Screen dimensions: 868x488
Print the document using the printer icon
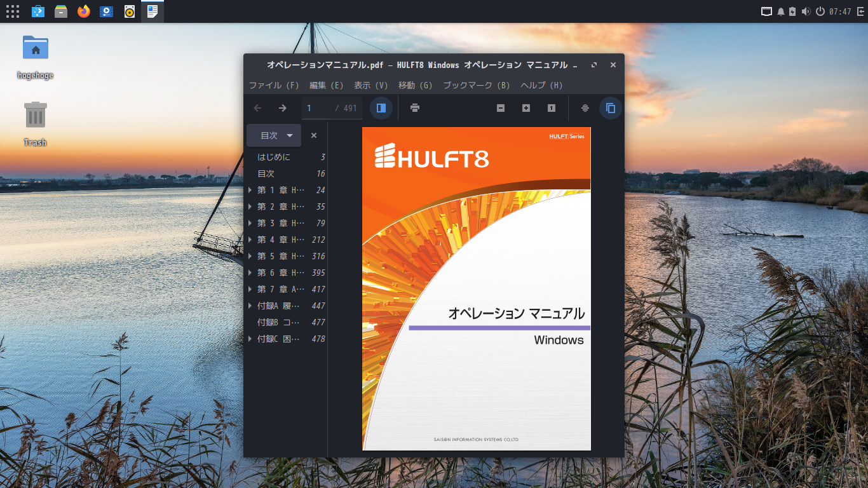415,108
